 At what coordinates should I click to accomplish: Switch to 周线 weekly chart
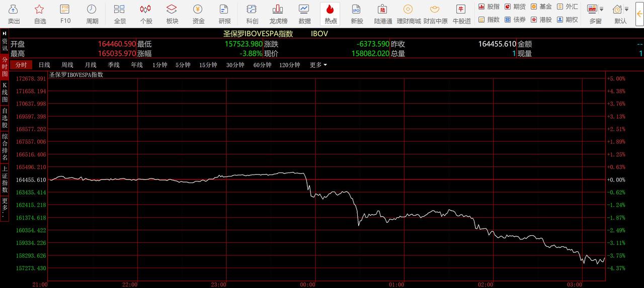pos(67,65)
